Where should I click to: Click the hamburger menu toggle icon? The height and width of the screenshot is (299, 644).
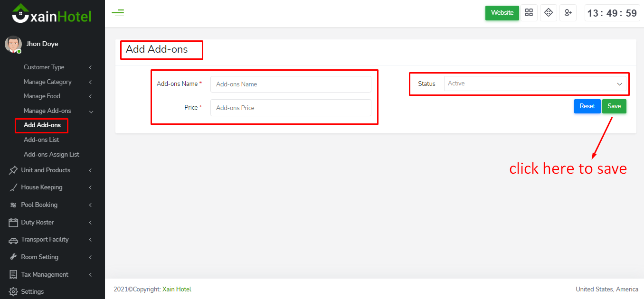pyautogui.click(x=118, y=13)
